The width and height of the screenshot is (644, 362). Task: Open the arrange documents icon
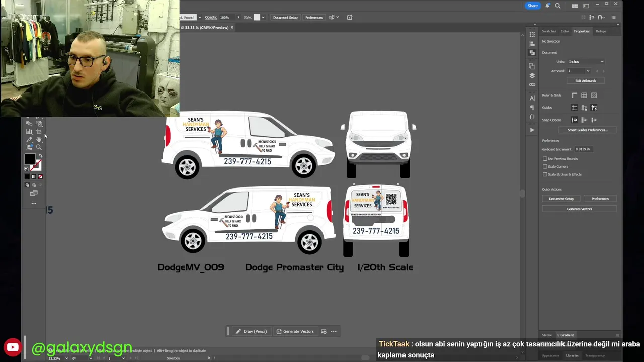click(x=575, y=6)
